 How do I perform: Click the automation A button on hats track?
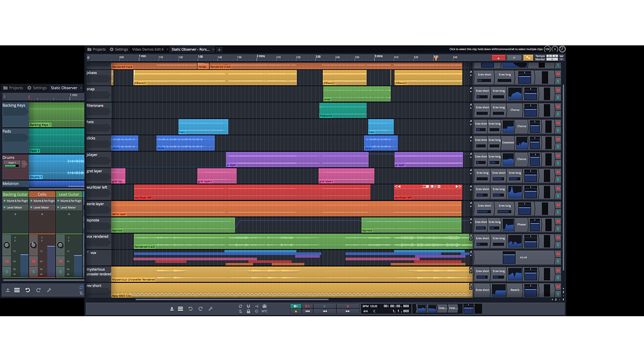click(471, 121)
